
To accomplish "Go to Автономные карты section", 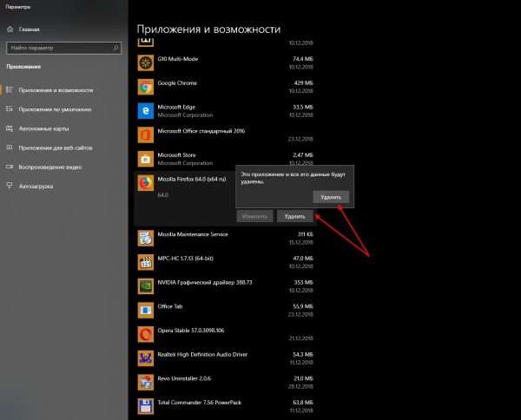I will click(x=44, y=128).
